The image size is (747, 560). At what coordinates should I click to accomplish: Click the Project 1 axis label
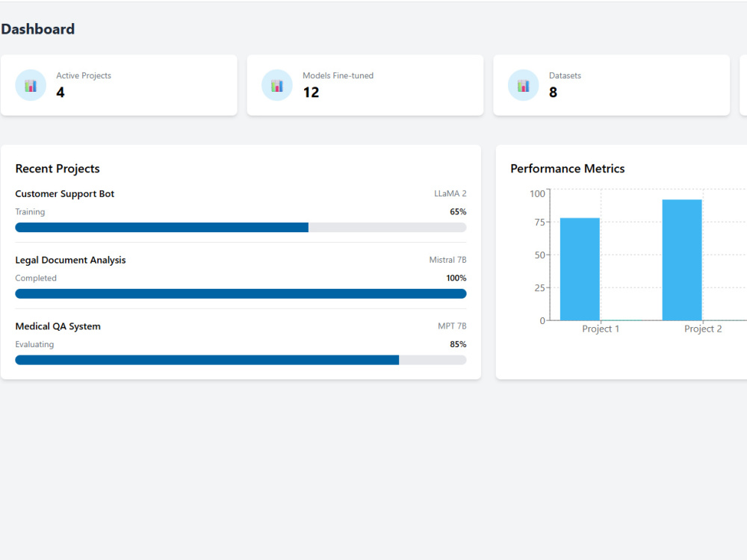601,329
